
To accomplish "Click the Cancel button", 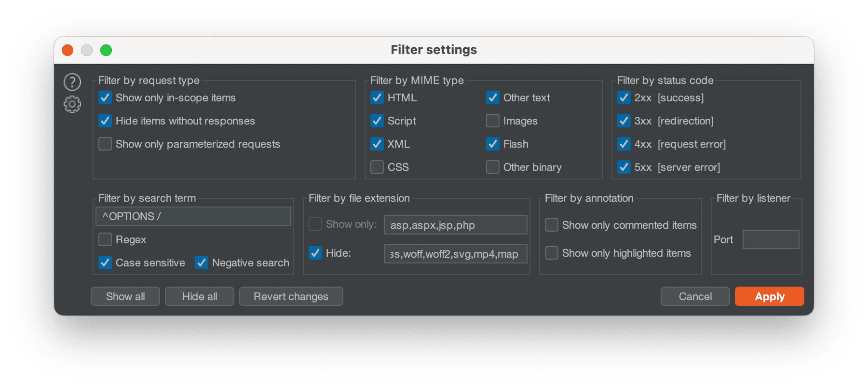I will tap(695, 297).
